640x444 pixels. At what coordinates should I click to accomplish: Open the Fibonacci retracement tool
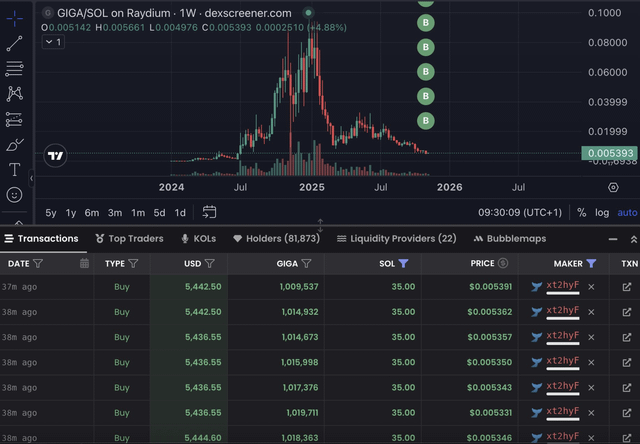click(x=15, y=68)
